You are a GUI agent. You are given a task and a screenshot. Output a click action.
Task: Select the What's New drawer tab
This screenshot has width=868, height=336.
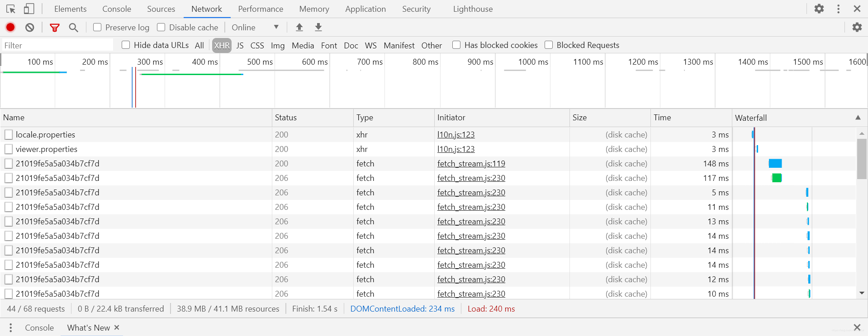coord(89,328)
